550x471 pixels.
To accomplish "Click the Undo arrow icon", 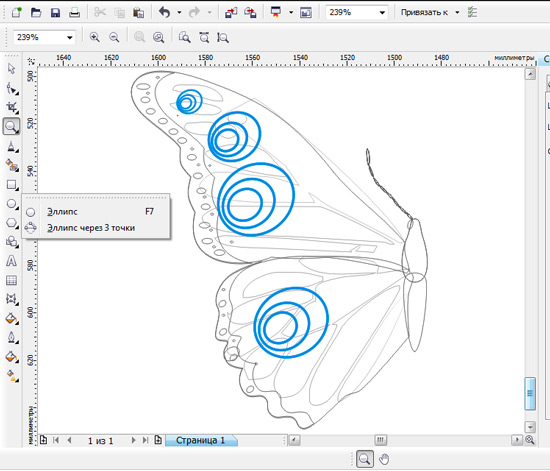I will click(x=164, y=13).
